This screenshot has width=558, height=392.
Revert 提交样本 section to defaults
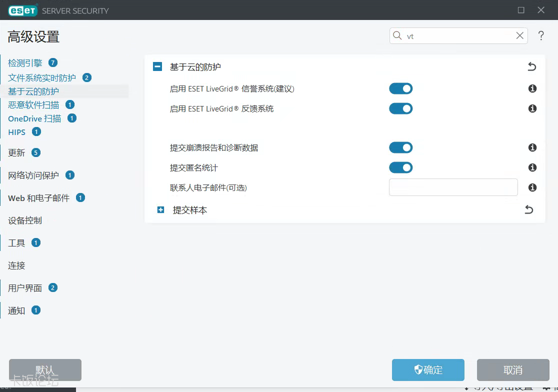529,209
